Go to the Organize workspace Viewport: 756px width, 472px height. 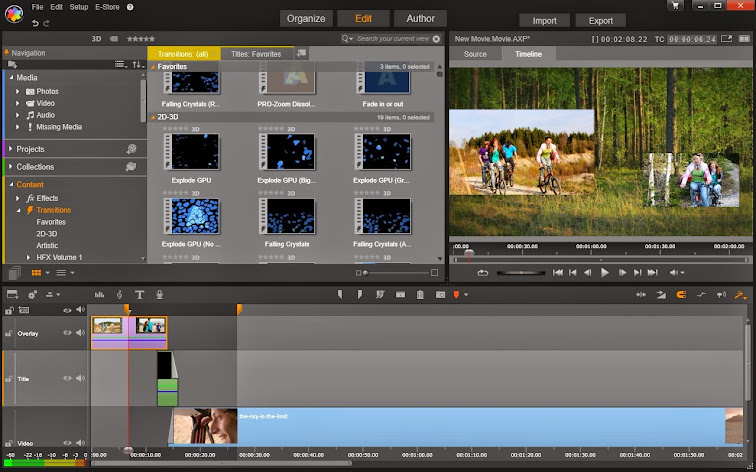305,18
